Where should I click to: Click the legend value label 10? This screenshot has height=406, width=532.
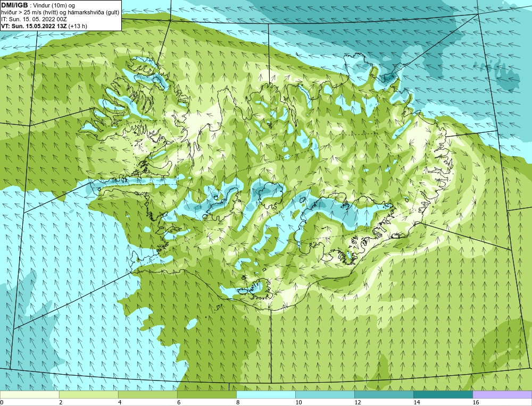(298, 402)
